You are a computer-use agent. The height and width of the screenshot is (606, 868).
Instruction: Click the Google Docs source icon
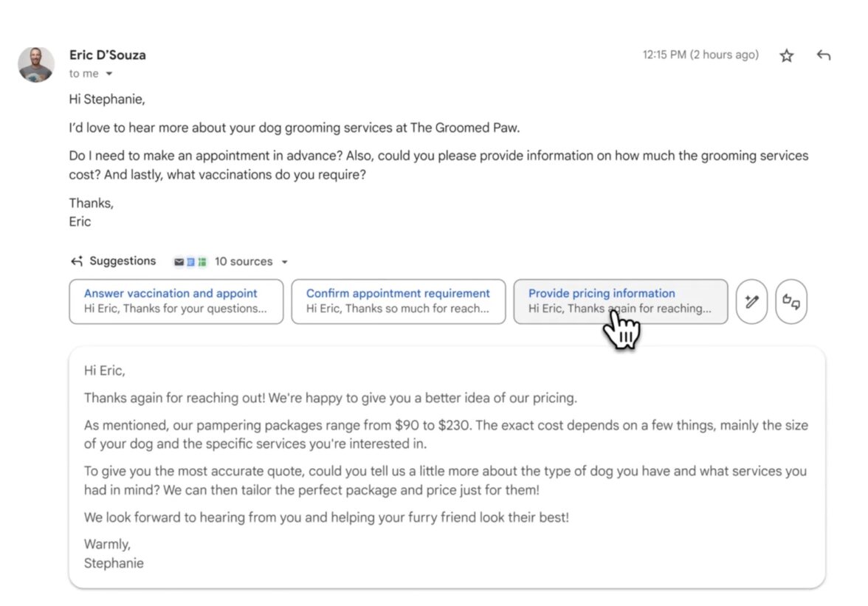coord(190,262)
